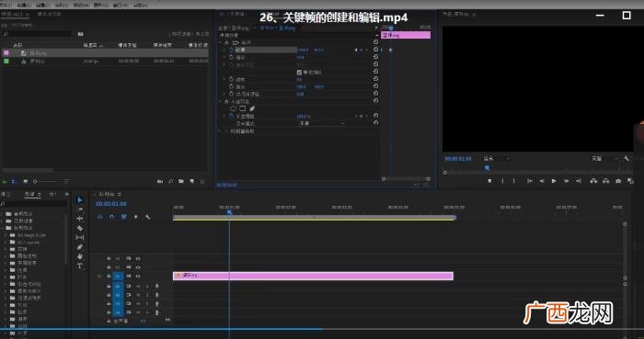Image resolution: width=644 pixels, height=339 pixels.
Task: Open the third menu bar item
Action: (42, 6)
